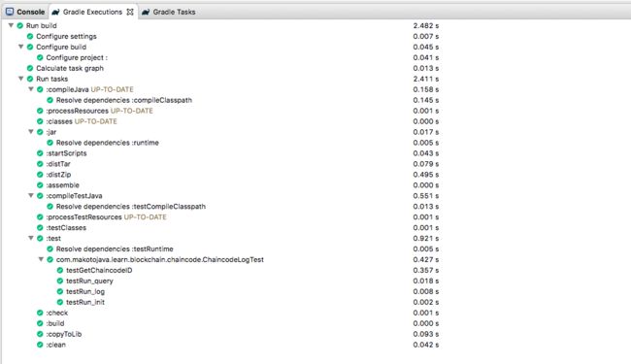Switch to the Console tab
Image resolution: width=631 pixels, height=364 pixels.
click(25, 12)
